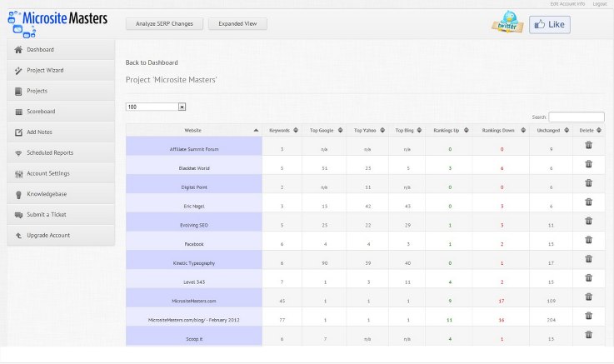Click the table Search input field
This screenshot has width=614, height=364.
(x=577, y=117)
